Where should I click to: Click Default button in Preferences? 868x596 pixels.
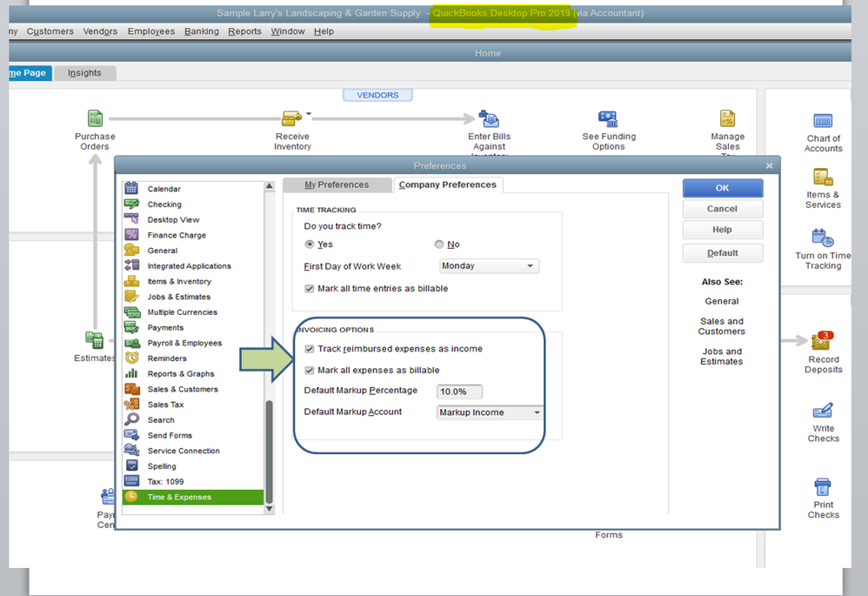click(723, 253)
